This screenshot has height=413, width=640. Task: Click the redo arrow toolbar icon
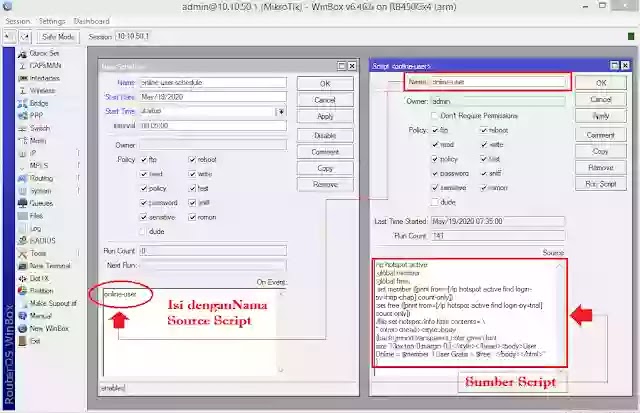pyautogui.click(x=25, y=37)
